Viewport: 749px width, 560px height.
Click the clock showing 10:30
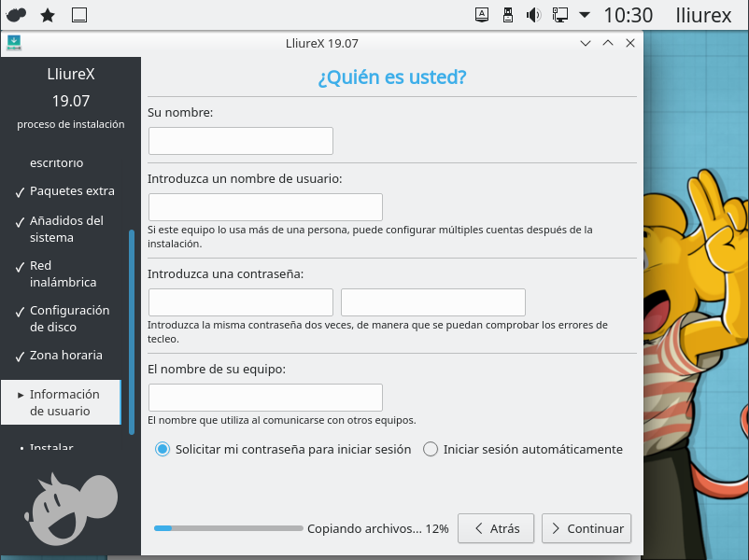coord(628,15)
